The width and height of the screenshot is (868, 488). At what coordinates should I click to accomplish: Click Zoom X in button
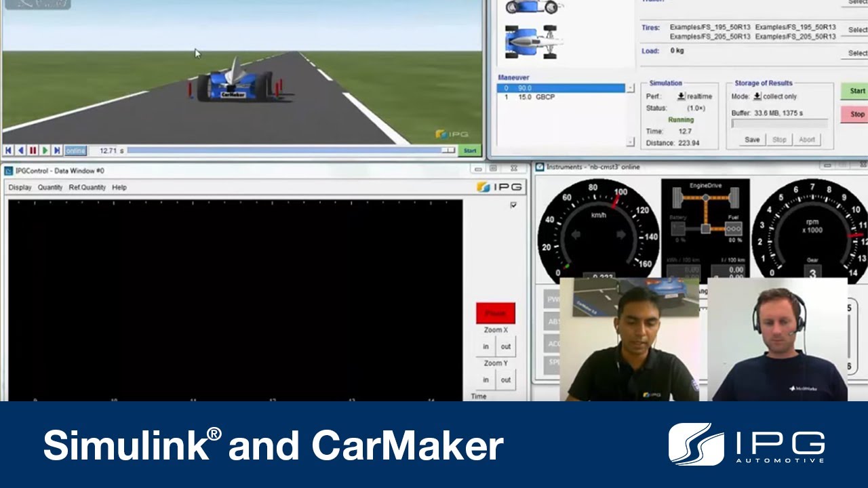(x=486, y=346)
